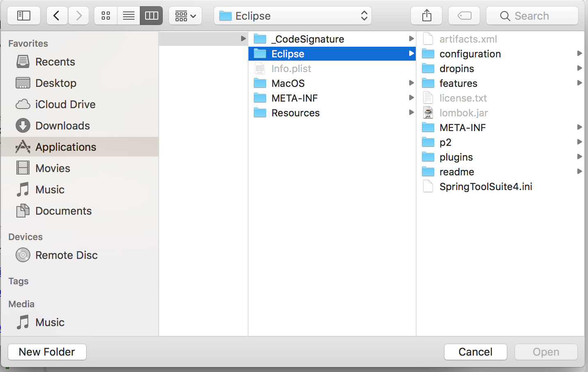This screenshot has height=372, width=588.
Task: Click the Movies filmstrip icon
Action: (x=23, y=168)
